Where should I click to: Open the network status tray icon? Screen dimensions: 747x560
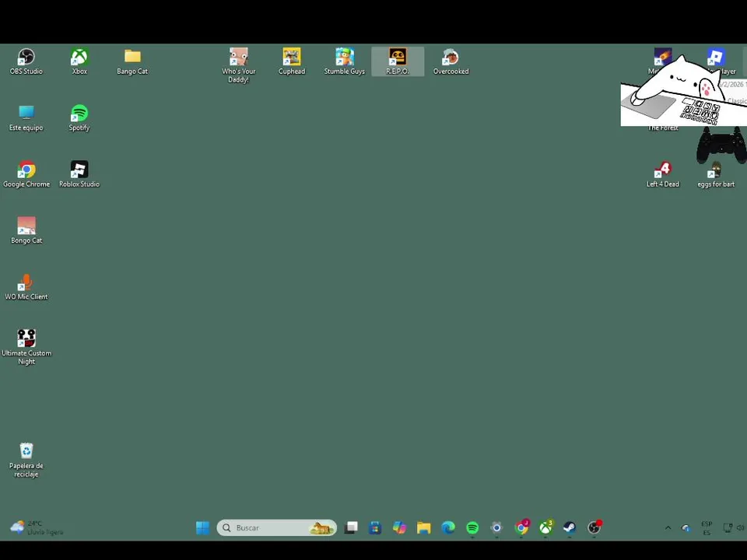click(x=728, y=527)
